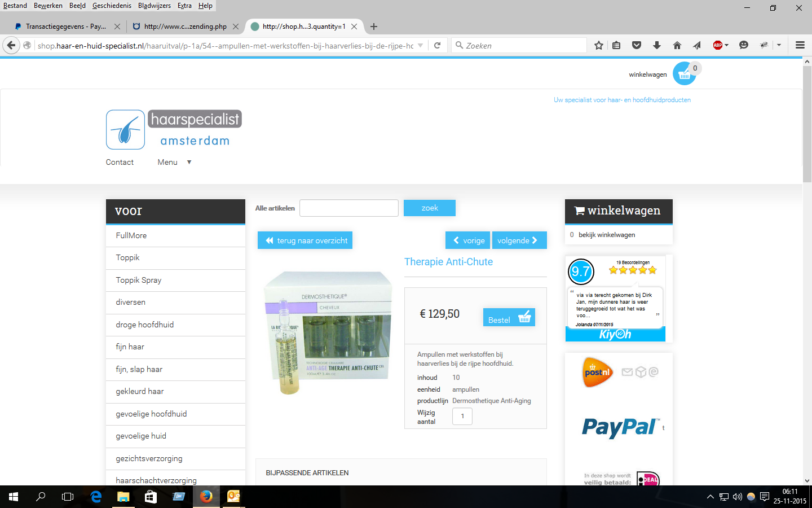Expand the site Menu dropdown

click(174, 162)
